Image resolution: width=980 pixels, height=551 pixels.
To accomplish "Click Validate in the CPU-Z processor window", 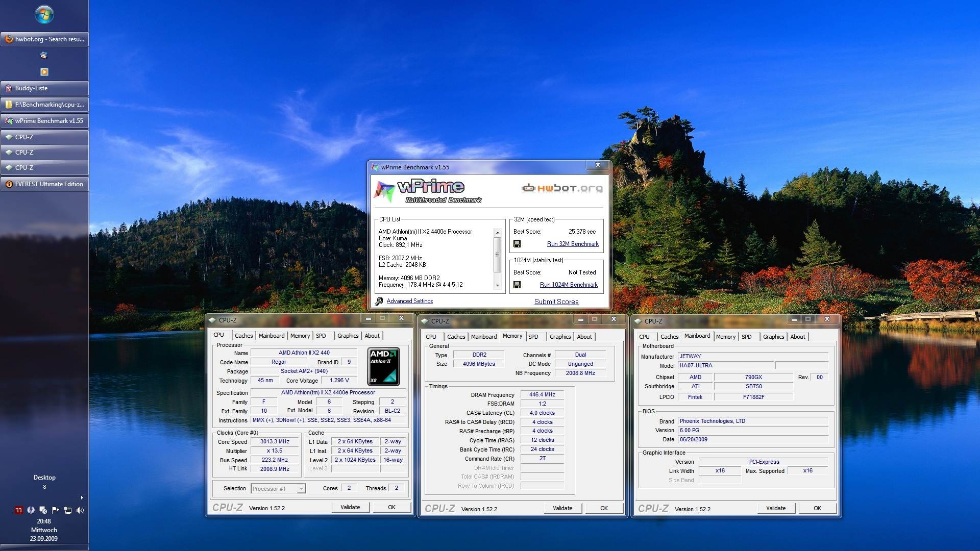I will [350, 507].
